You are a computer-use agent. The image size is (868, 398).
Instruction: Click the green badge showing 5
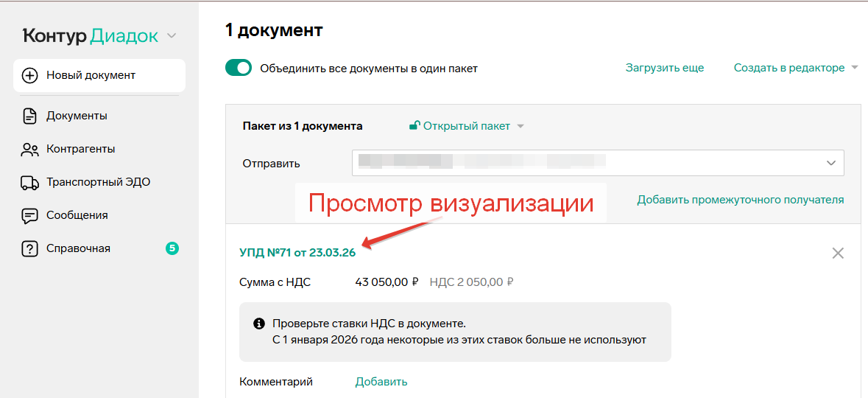click(x=172, y=248)
